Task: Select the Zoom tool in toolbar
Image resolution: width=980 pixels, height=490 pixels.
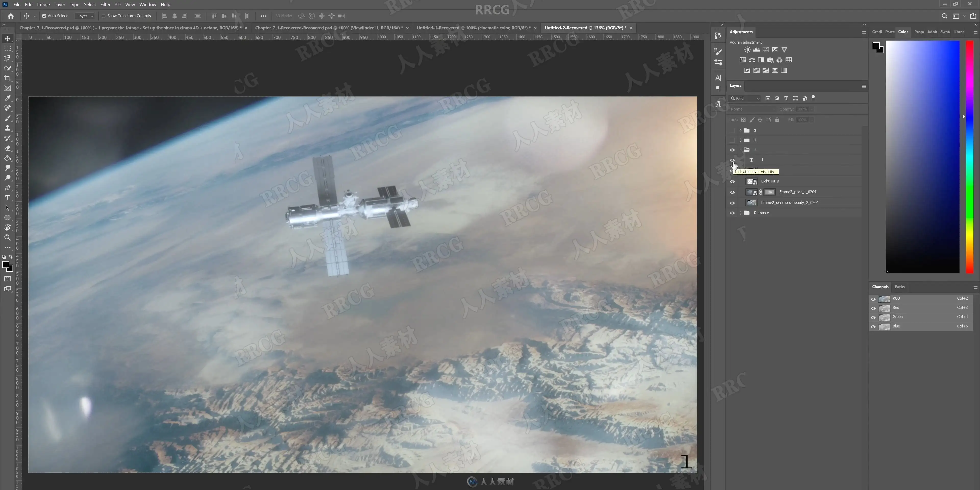Action: click(8, 237)
